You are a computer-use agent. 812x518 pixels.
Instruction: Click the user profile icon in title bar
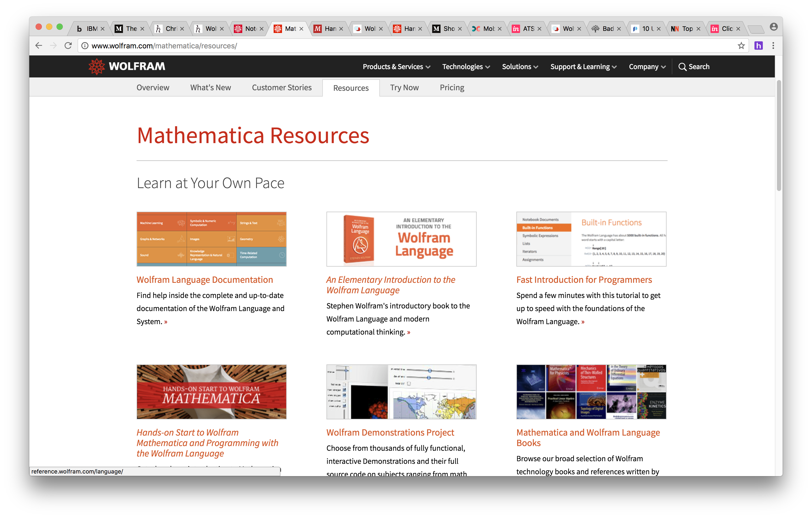coord(774,26)
